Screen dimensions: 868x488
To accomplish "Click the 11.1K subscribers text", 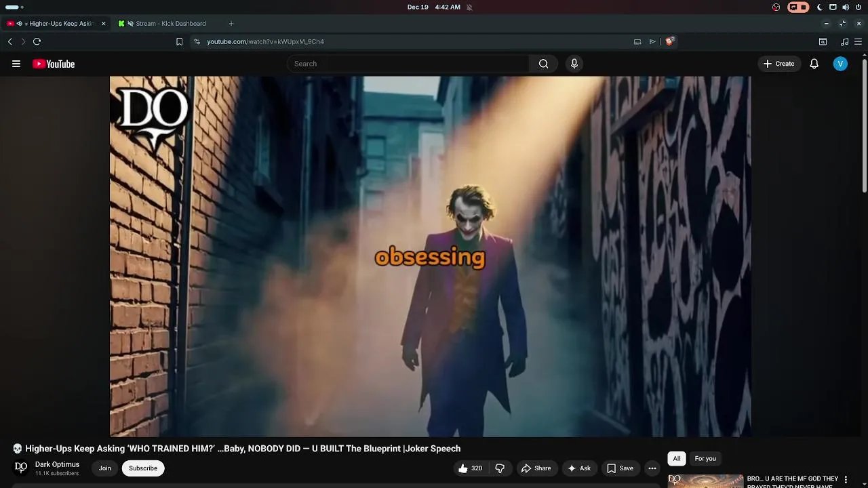I will 57,473.
